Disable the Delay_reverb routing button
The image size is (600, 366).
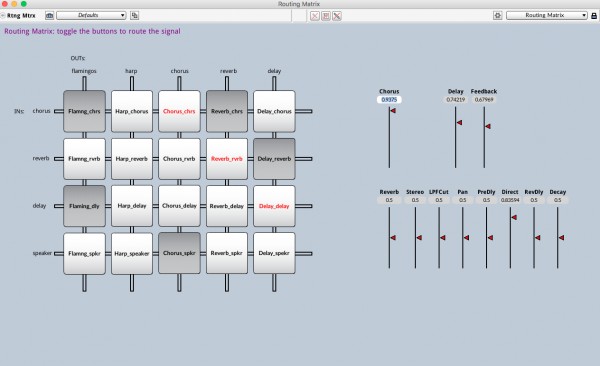(274, 159)
